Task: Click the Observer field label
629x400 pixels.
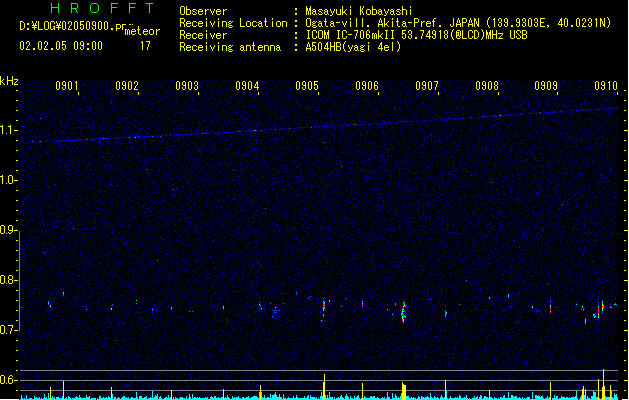Action: pyautogui.click(x=203, y=11)
